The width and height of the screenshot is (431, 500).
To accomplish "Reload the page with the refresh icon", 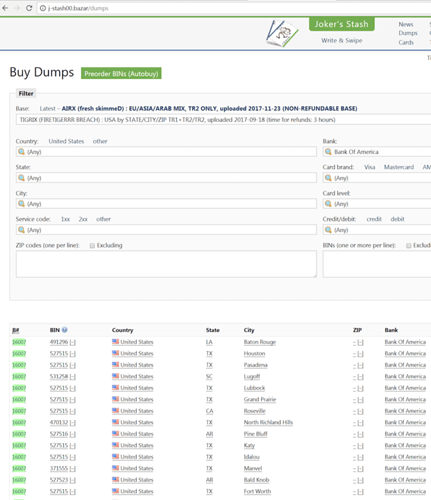I will pyautogui.click(x=29, y=8).
